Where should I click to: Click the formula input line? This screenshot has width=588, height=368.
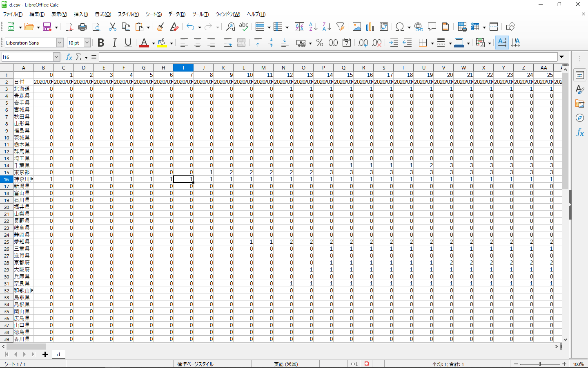(x=328, y=57)
